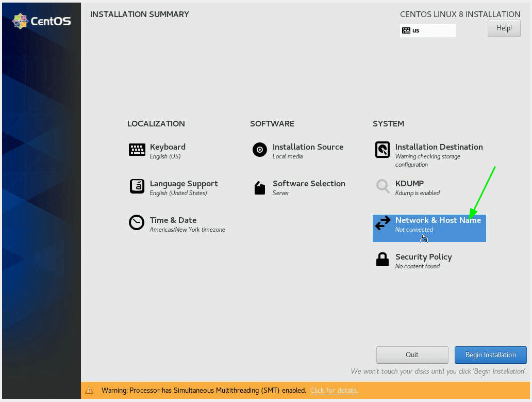This screenshot has height=402, width=532.
Task: Select the KDUMP title
Action: [409, 183]
